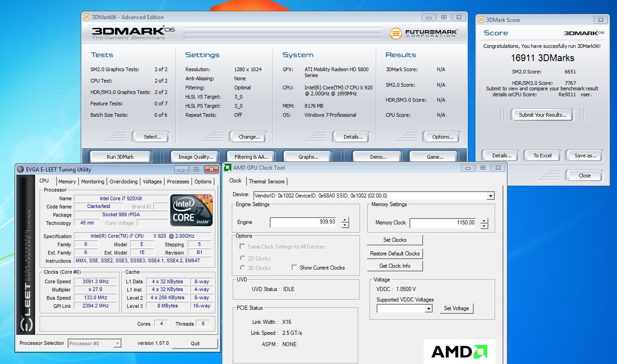
Task: Select the 2D Clocks radio option
Action: [243, 258]
